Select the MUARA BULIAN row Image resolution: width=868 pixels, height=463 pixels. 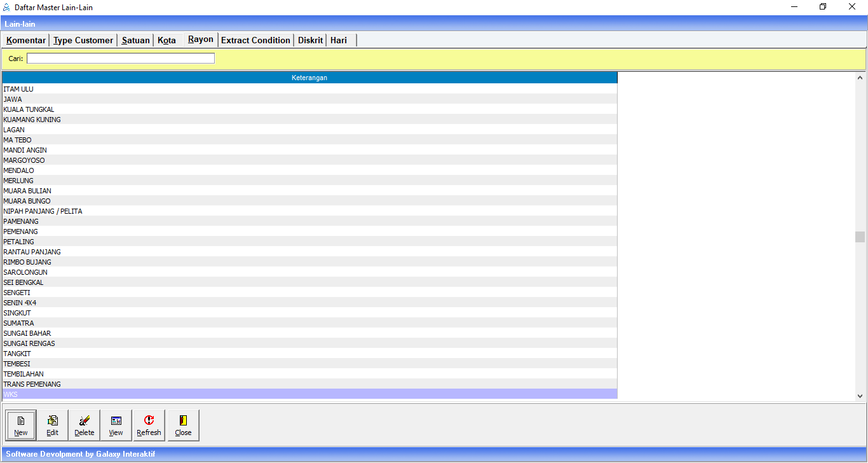pos(27,191)
